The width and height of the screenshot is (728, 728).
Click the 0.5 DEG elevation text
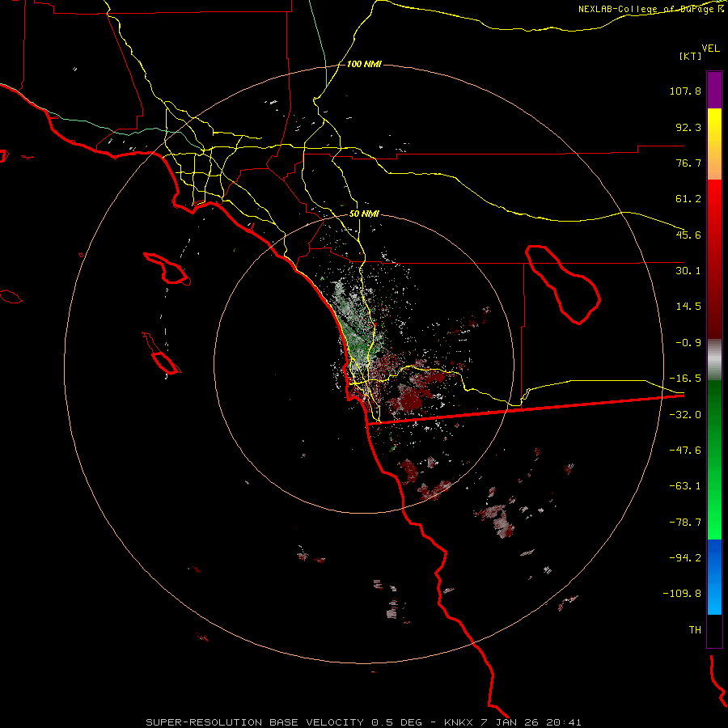coord(396,722)
